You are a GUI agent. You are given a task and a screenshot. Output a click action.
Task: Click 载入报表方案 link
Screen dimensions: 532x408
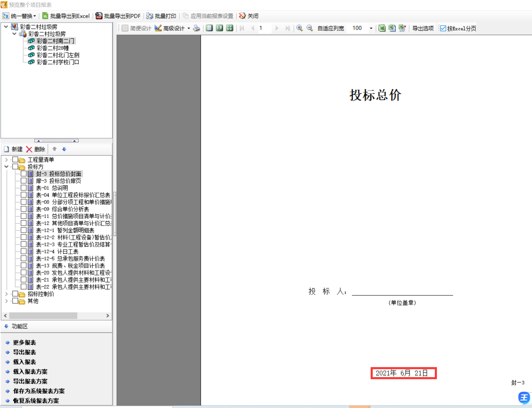(x=30, y=372)
